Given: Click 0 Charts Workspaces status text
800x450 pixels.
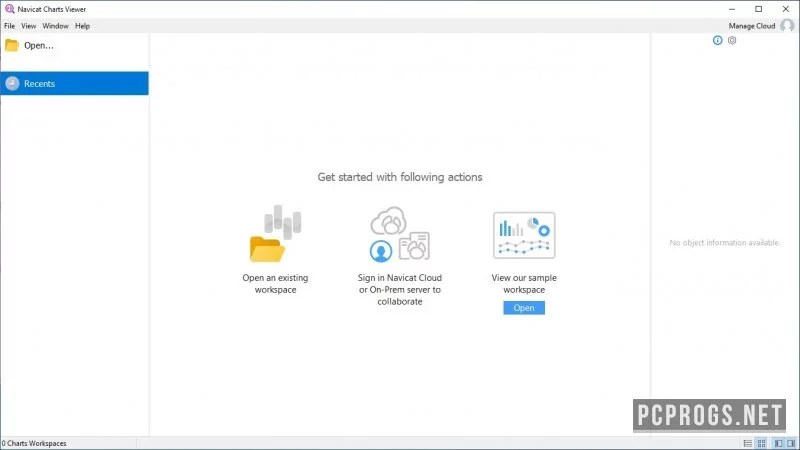Looking at the screenshot, I should pos(34,443).
